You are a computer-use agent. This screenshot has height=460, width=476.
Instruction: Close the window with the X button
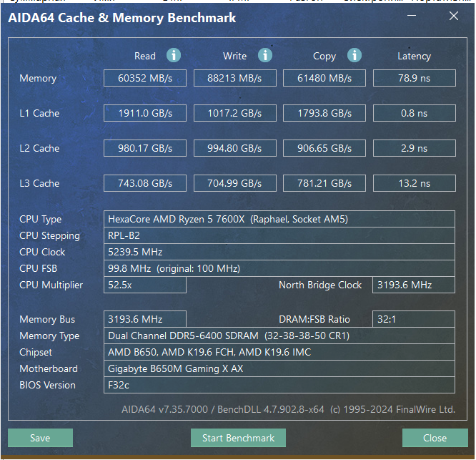click(454, 16)
